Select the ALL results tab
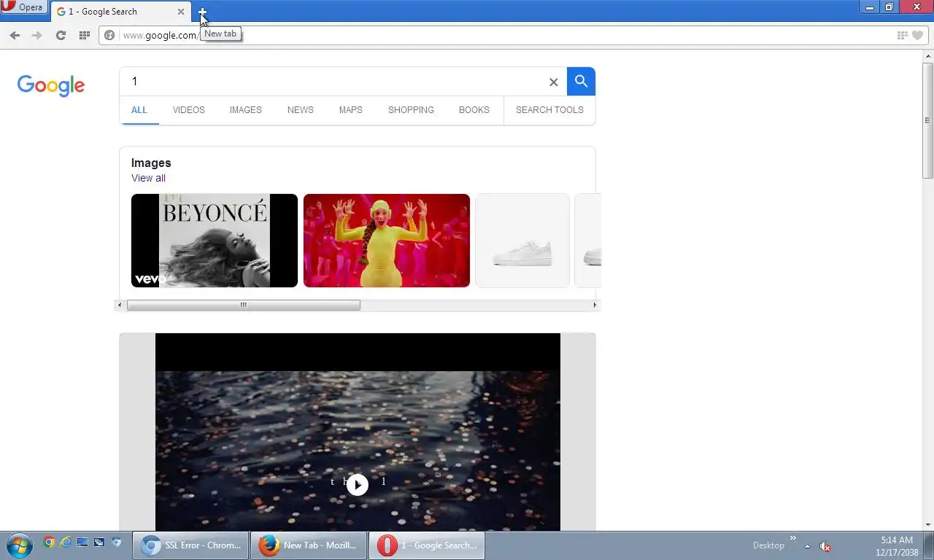 139,110
